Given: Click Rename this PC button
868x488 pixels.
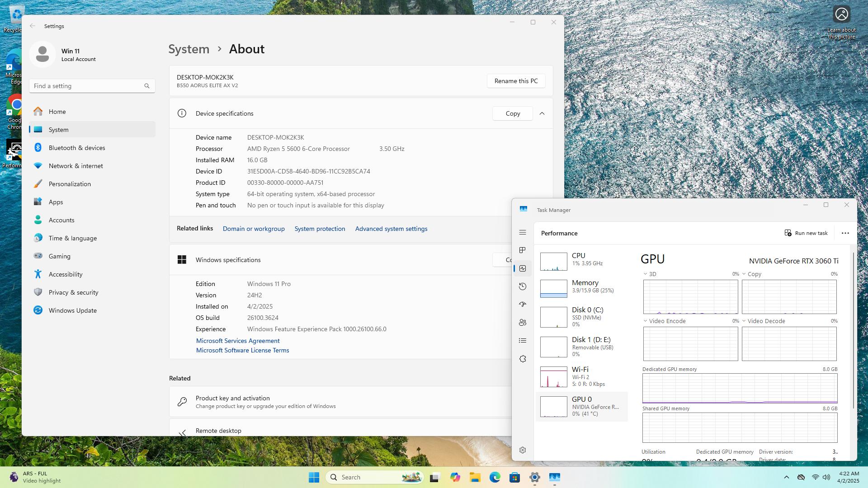Looking at the screenshot, I should (x=516, y=81).
